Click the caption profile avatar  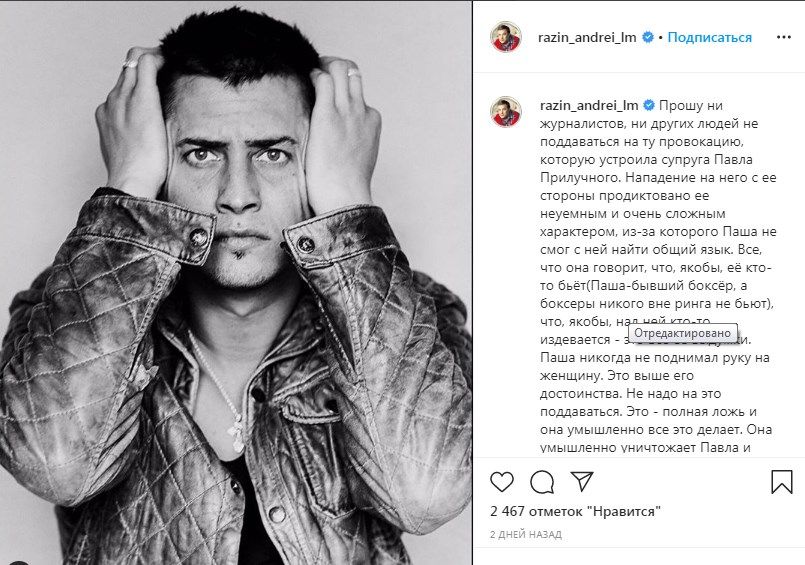[x=506, y=111]
